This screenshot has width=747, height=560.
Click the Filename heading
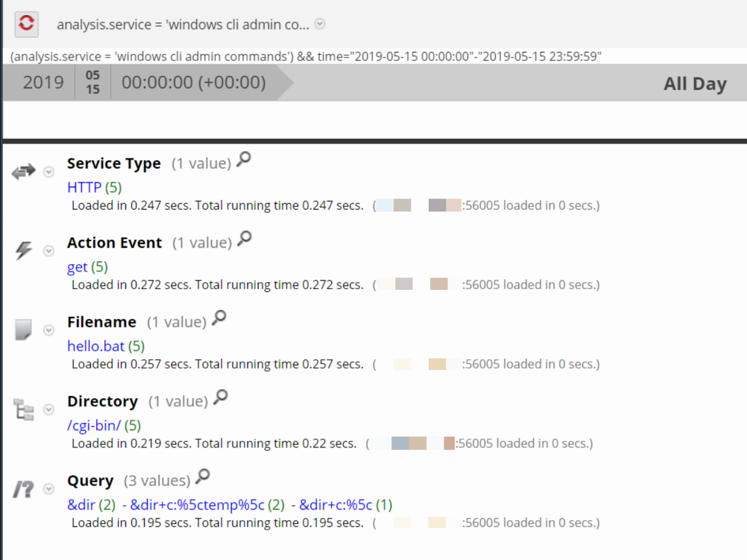[102, 322]
